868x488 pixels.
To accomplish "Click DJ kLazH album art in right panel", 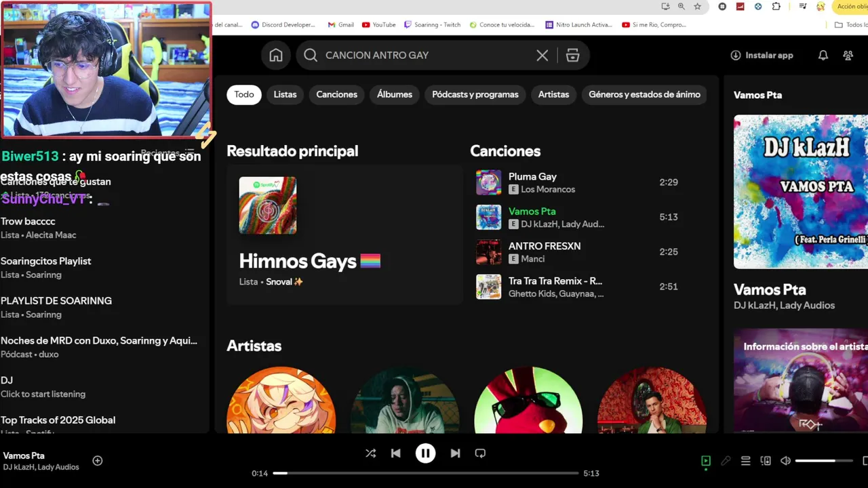I will click(x=801, y=192).
